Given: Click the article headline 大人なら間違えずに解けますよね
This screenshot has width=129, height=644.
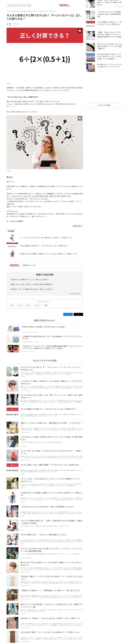Looking at the screenshot, I should (x=44, y=17).
